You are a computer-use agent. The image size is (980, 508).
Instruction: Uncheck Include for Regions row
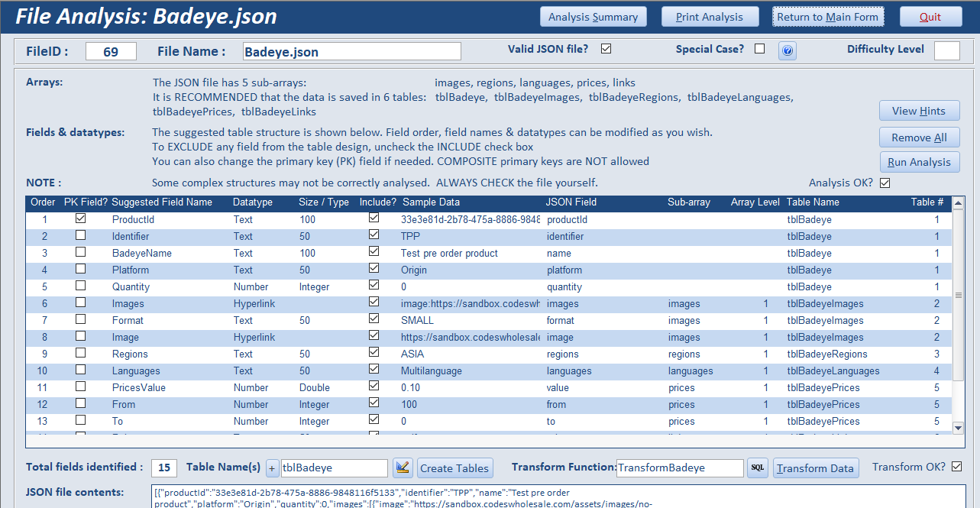(x=374, y=353)
